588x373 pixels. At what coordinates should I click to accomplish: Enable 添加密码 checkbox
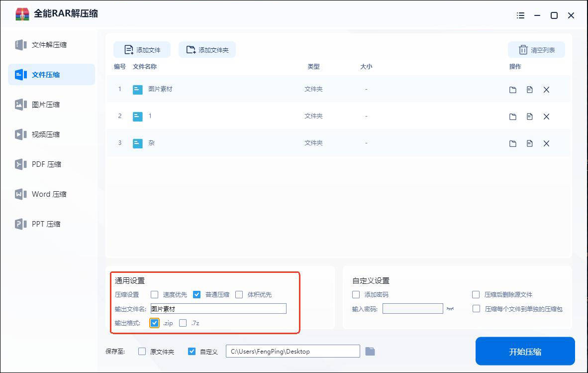click(356, 294)
